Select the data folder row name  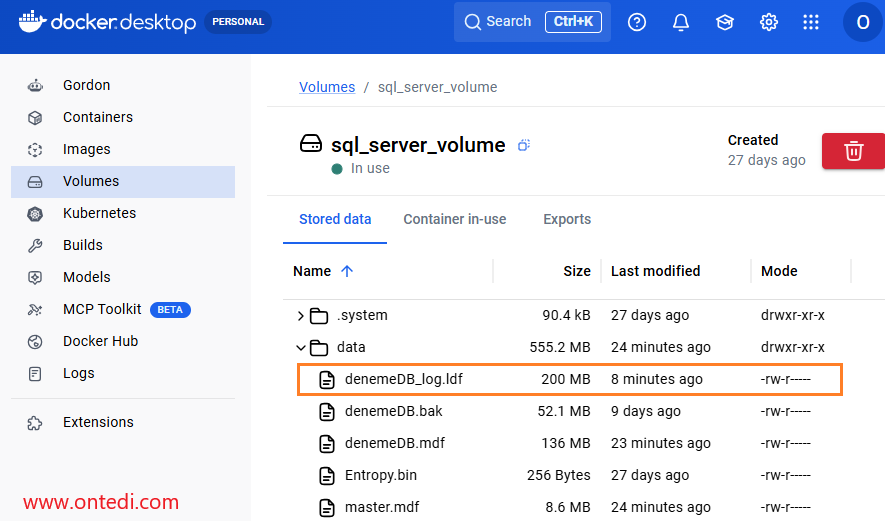[351, 347]
